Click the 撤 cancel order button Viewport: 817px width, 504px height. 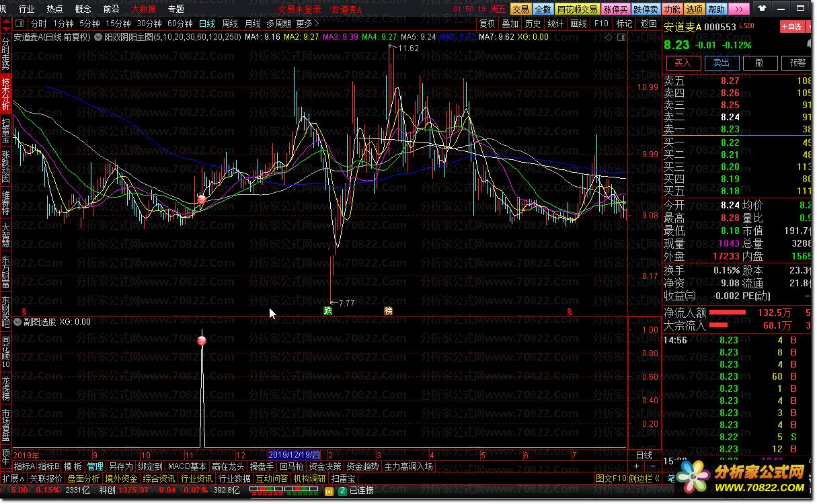(x=760, y=63)
